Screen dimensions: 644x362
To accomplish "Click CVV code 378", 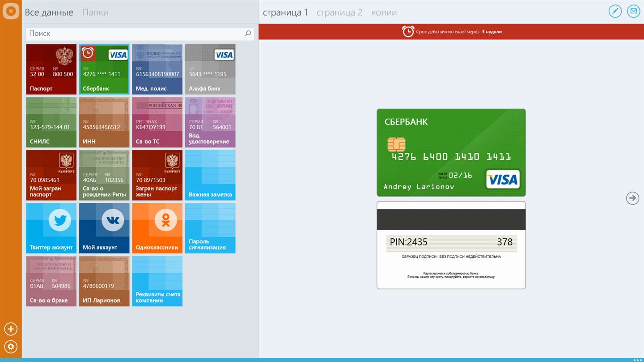I will point(505,242).
